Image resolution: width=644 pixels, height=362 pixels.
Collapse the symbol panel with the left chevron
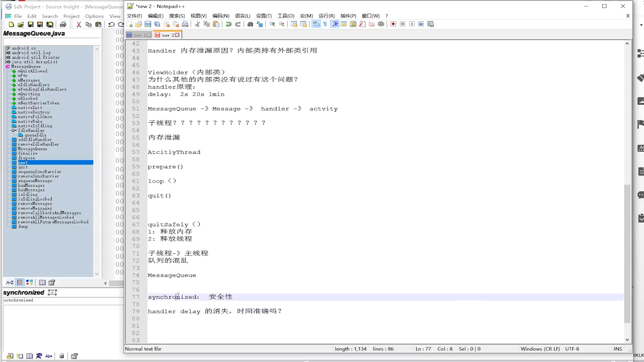105,283
